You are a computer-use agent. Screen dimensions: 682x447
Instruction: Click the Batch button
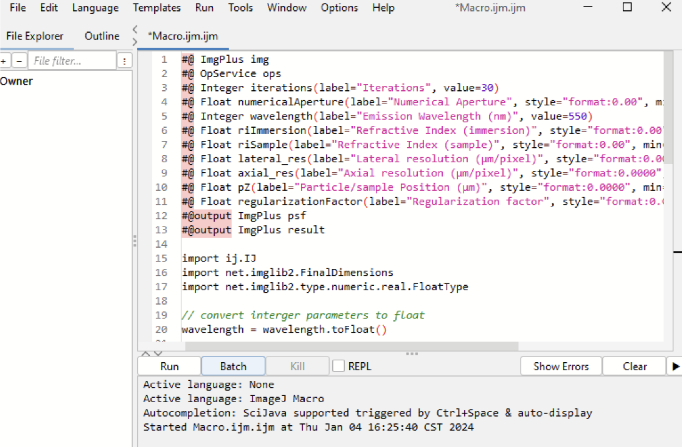(233, 366)
